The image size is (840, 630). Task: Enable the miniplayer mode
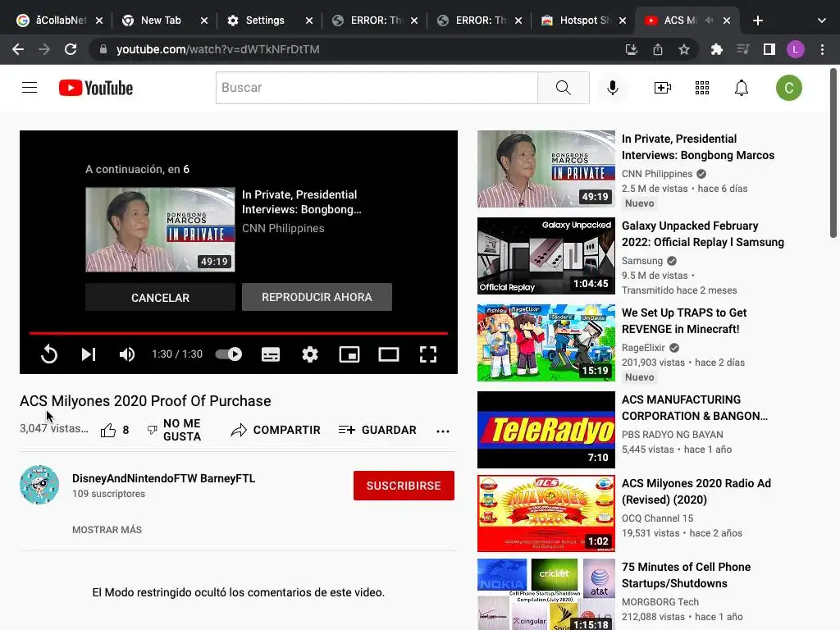pyautogui.click(x=349, y=354)
